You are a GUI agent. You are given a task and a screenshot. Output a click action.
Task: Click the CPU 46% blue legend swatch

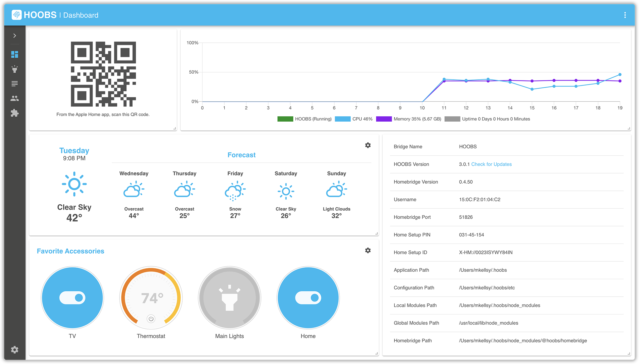343,119
